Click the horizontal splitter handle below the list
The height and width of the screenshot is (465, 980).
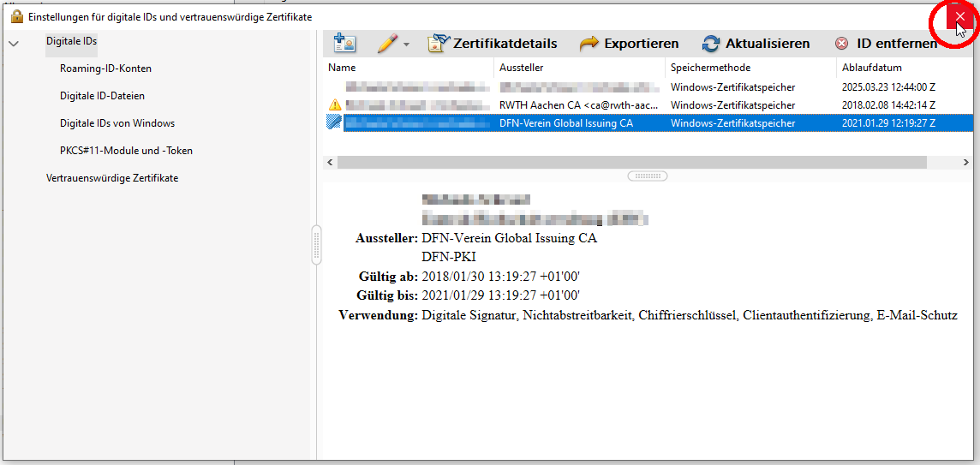point(648,176)
